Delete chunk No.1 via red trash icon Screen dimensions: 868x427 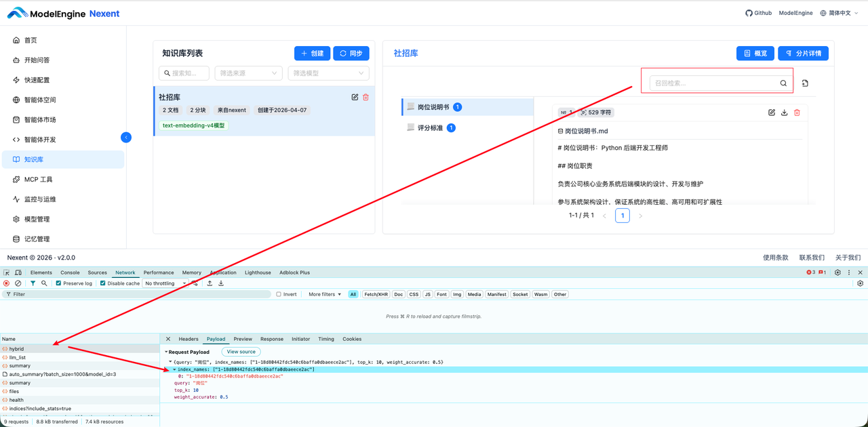[x=797, y=113]
